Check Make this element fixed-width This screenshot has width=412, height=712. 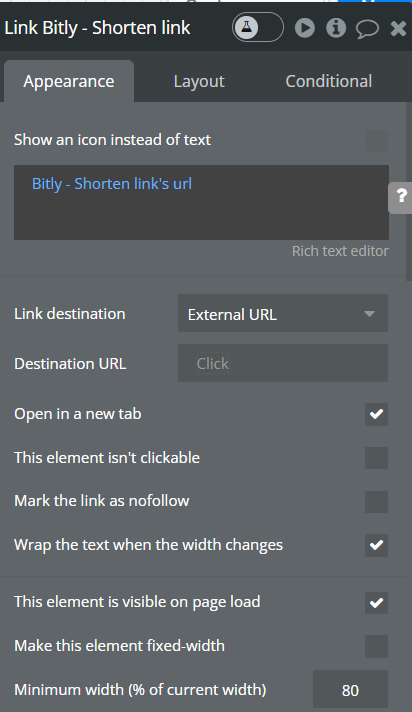[x=376, y=646]
